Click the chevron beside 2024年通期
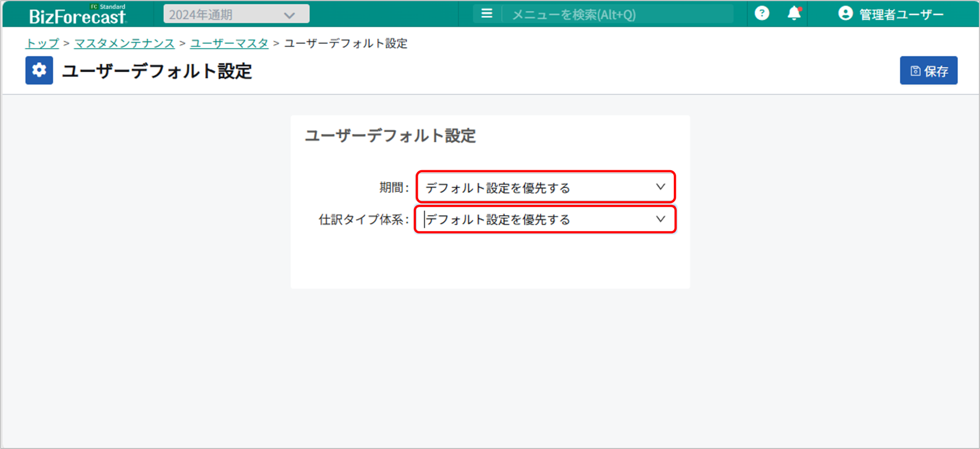 [290, 15]
